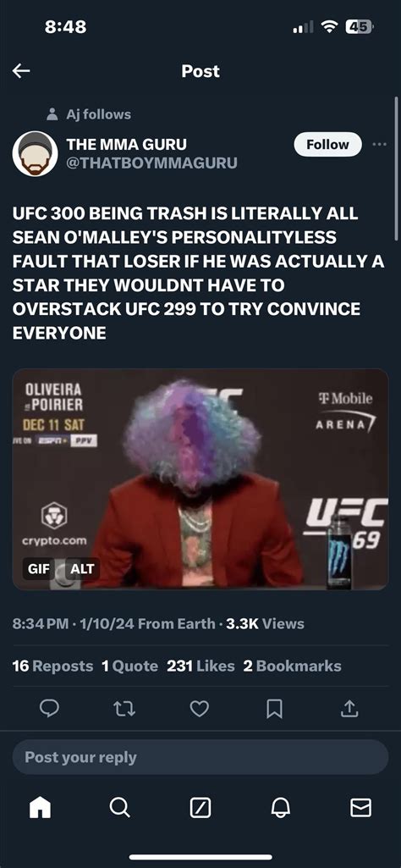View the 16 Reposts list
The height and width of the screenshot is (868, 401).
[x=52, y=666]
